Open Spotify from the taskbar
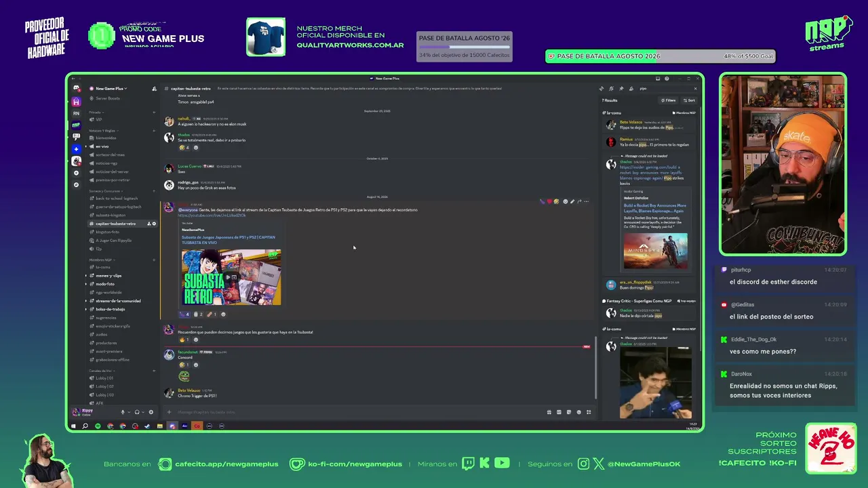Screen dimensions: 868x488 (x=98, y=426)
